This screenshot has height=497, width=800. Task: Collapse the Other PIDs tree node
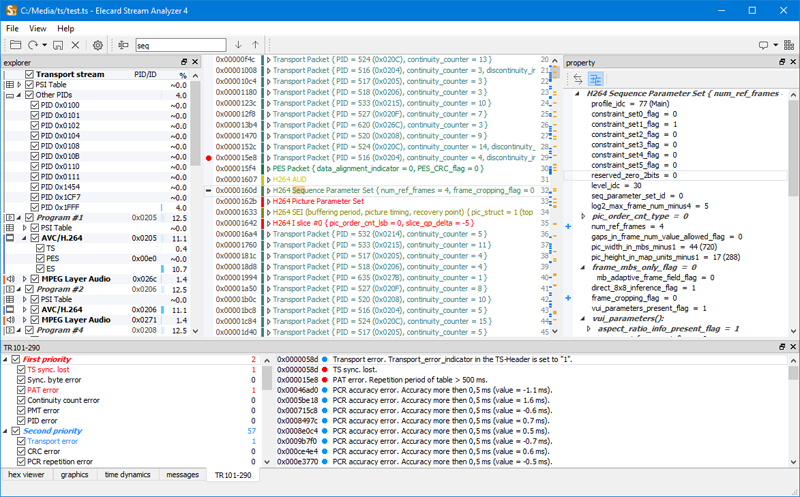point(19,95)
